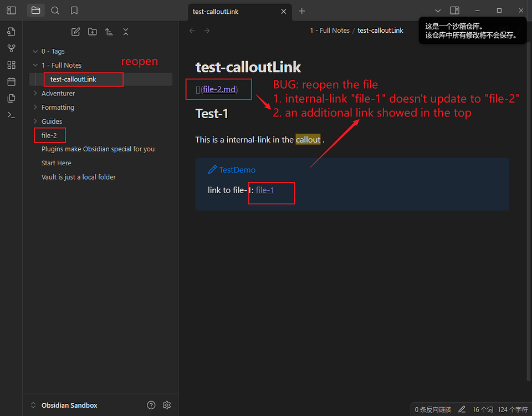
Task: Open the help icon near vault name
Action: click(151, 405)
